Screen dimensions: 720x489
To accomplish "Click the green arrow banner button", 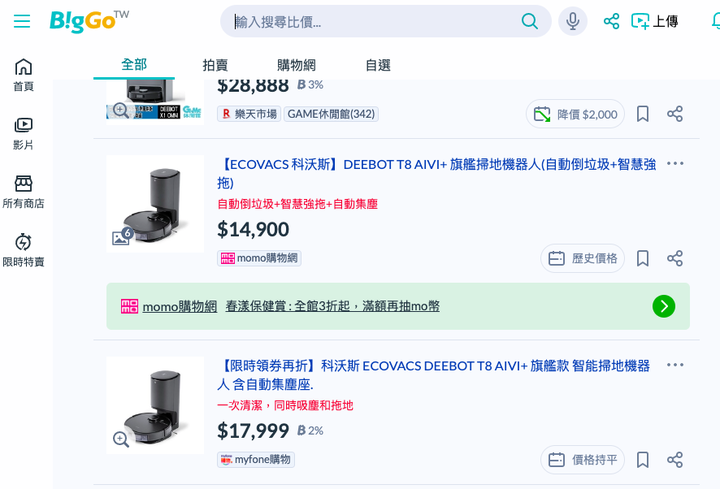I will coord(664,306).
